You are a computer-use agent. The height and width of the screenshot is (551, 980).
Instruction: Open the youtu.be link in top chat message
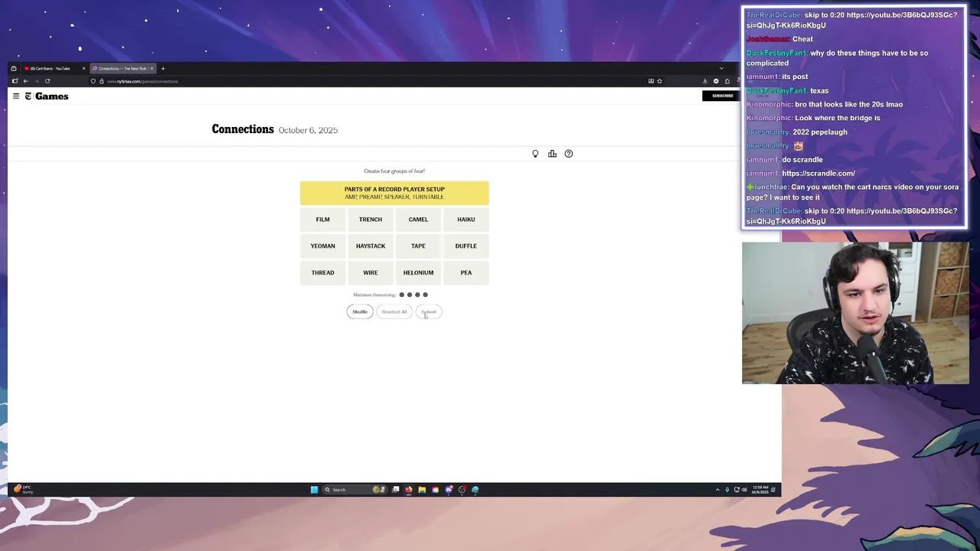[x=851, y=20]
